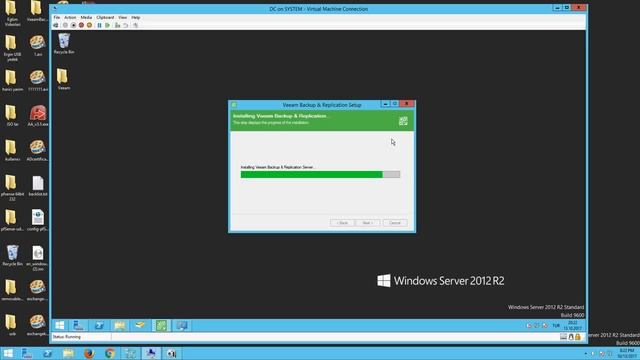640x360 pixels.
Task: Open PowerShell on the VM taskbar
Action: (99, 325)
